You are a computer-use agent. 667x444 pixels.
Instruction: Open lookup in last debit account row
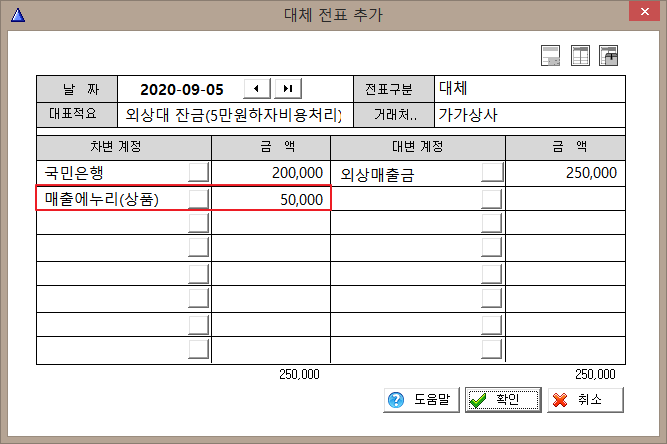199,349
